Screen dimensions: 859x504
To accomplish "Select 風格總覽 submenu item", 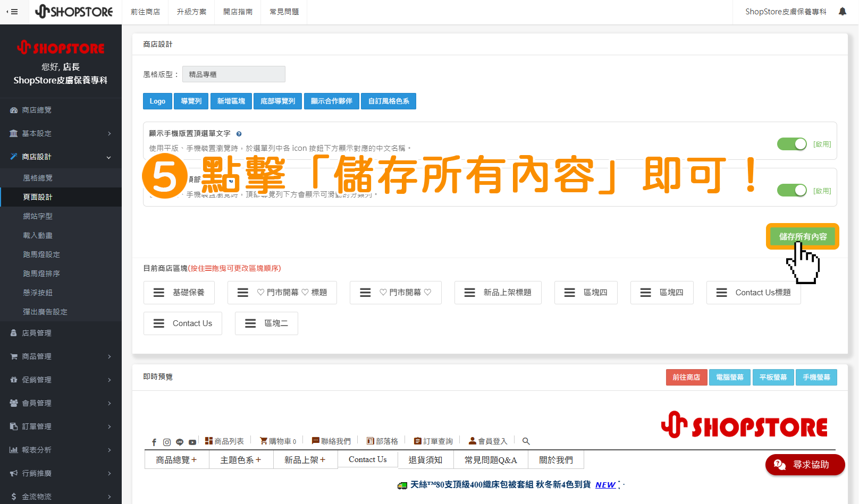I will pos(61,178).
